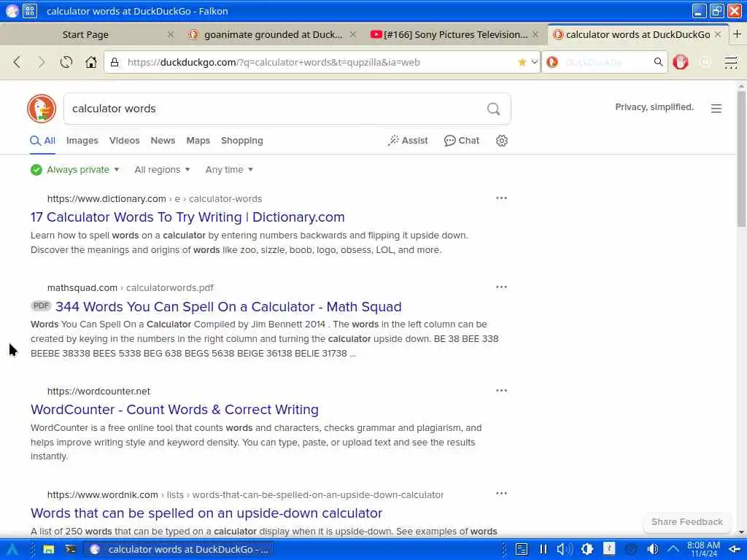The image size is (747, 560).
Task: Open the terminal icon in the taskbar
Action: tap(71, 550)
